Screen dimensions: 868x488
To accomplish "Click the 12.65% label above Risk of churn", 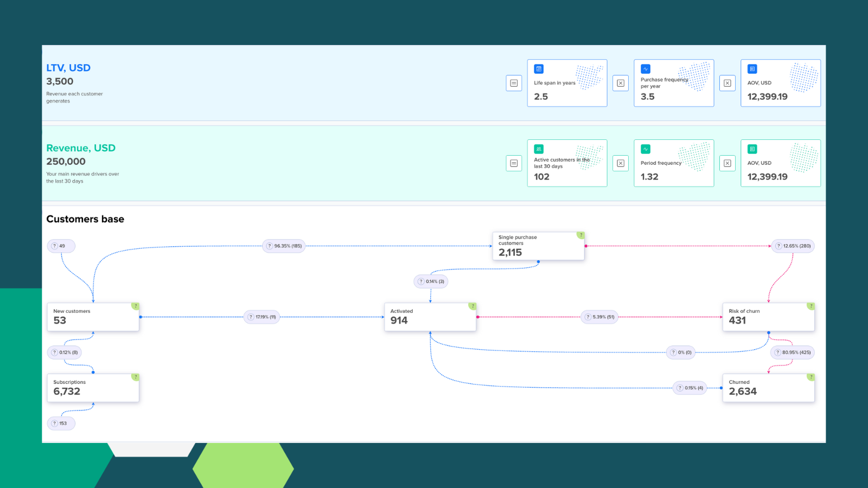I will pyautogui.click(x=793, y=246).
